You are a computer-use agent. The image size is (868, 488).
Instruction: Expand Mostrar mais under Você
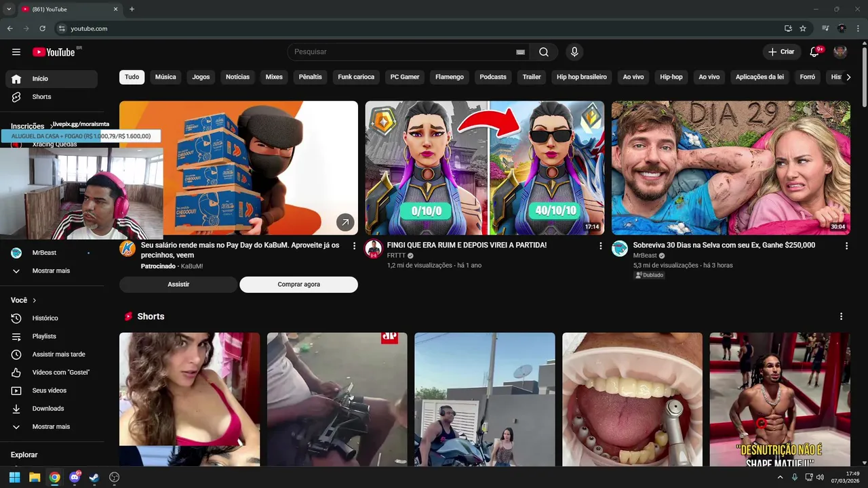point(52,427)
